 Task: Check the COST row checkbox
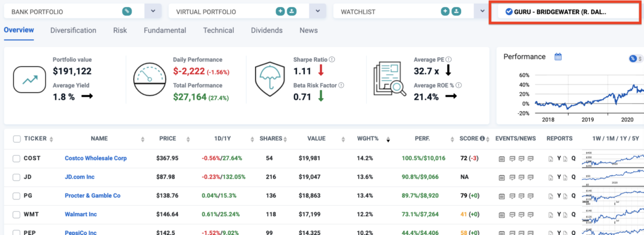17,159
